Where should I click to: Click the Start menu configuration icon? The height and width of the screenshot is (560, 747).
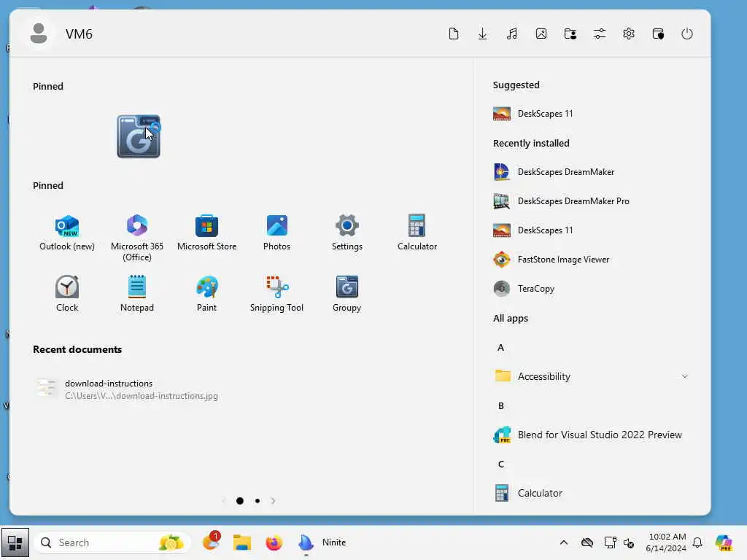658,34
